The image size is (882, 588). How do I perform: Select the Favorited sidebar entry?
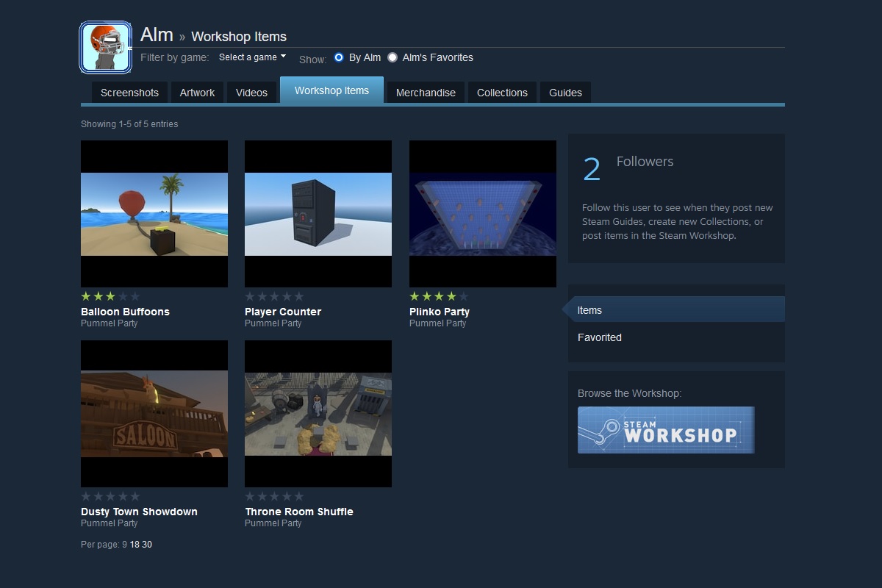[x=600, y=337]
